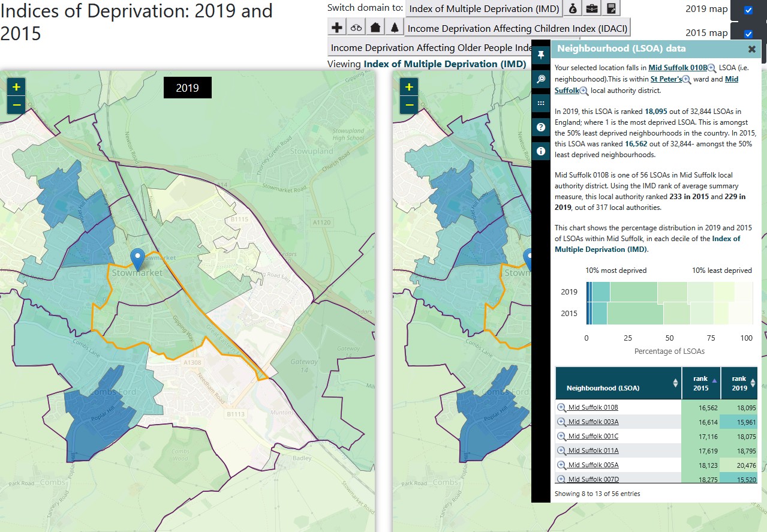Switch to the Living Environment tree icon
This screenshot has height=532, width=767.
coord(394,28)
